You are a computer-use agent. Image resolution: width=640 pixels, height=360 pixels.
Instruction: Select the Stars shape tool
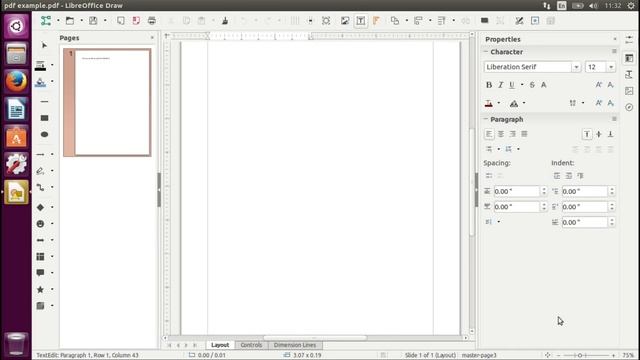pos(40,289)
